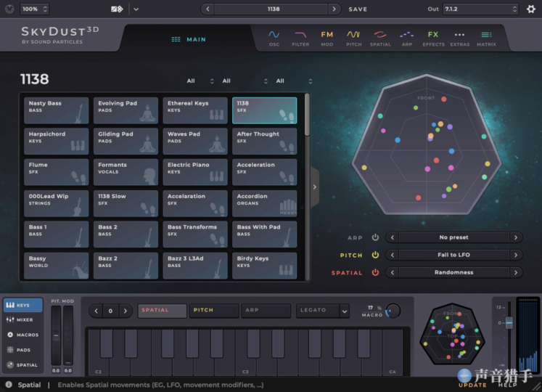The height and width of the screenshot is (392, 542).
Task: Toggle keyboard ARP enable button
Action: [x=266, y=311]
